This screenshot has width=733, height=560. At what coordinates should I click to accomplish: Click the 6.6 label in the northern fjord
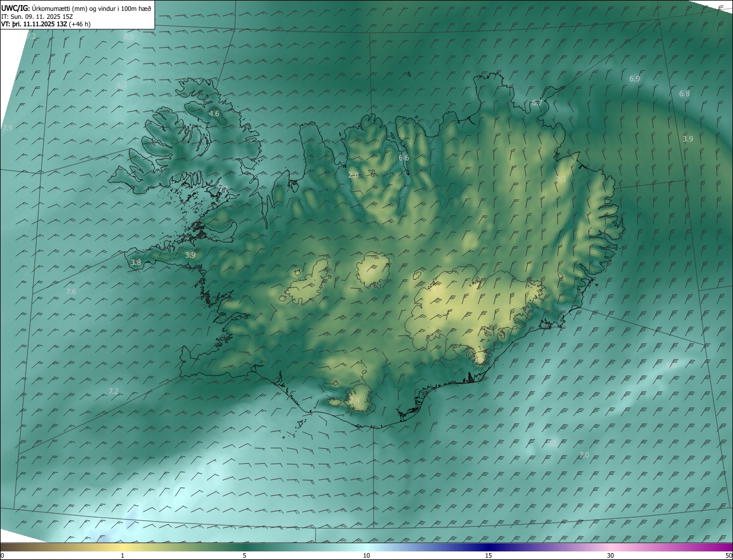(x=404, y=157)
